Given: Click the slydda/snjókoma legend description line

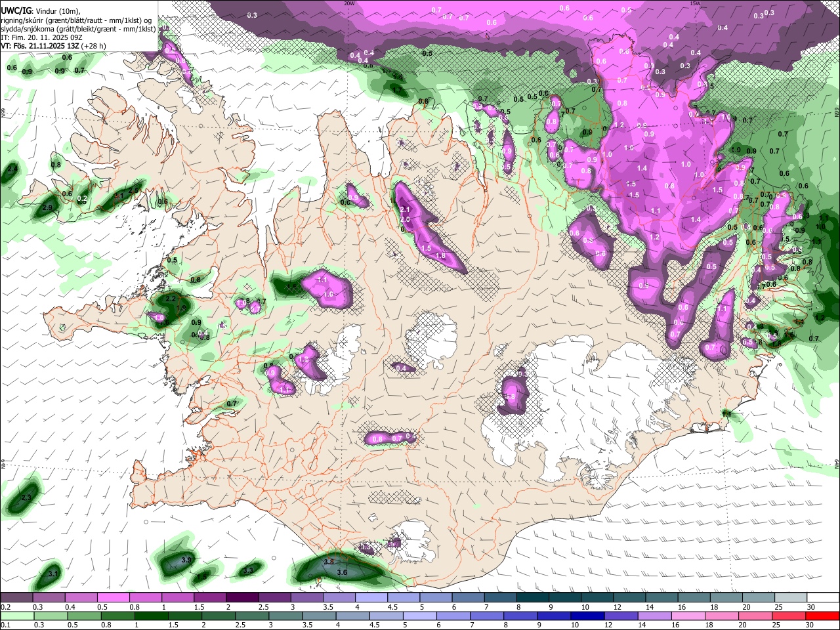Looking at the screenshot, I should coord(78,29).
